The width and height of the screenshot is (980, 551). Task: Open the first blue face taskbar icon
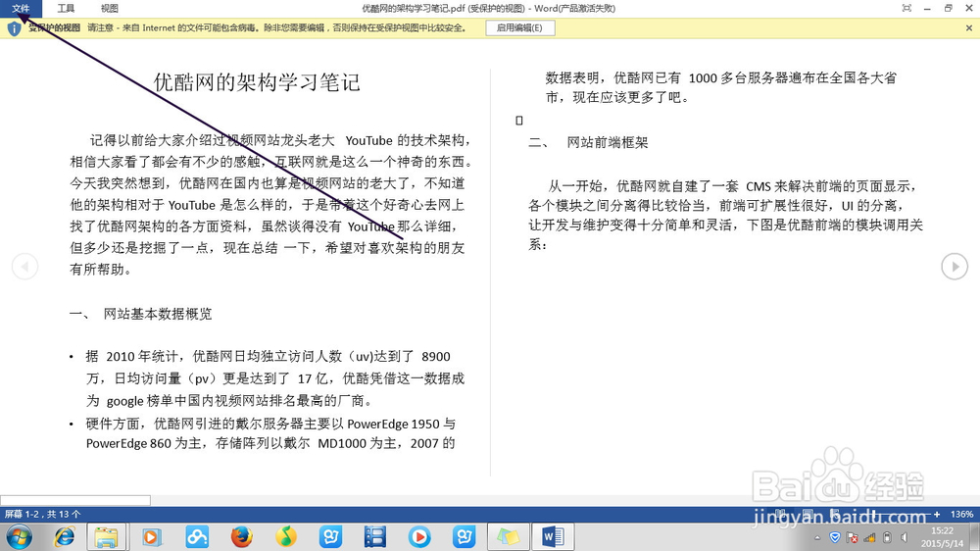(330, 536)
